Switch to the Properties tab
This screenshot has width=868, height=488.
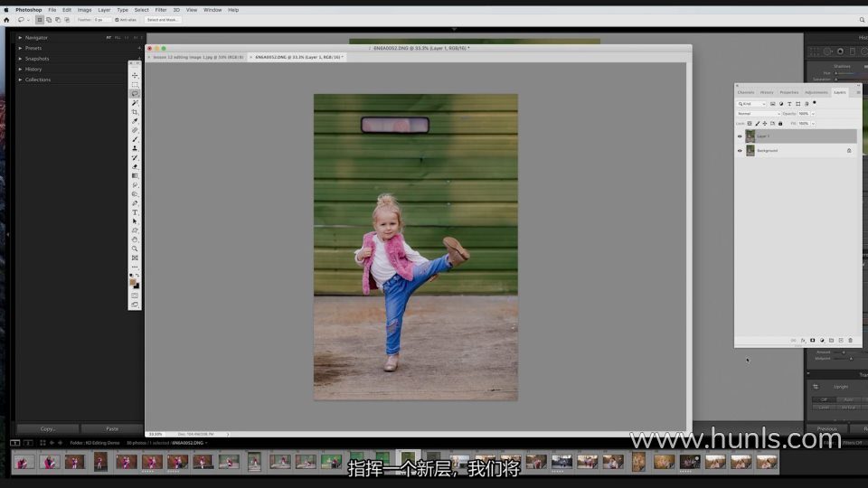(788, 92)
